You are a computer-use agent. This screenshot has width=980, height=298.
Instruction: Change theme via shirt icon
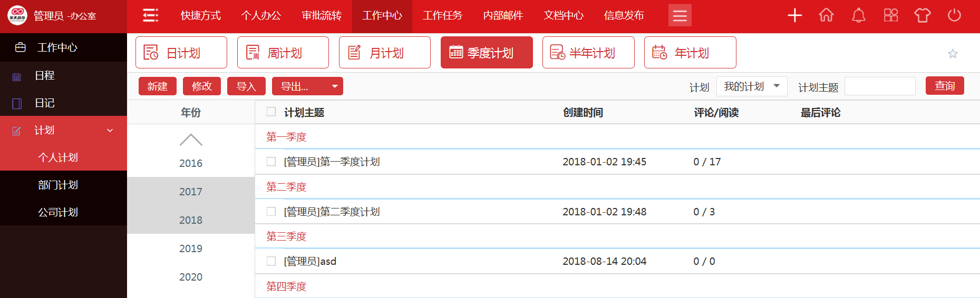click(923, 15)
